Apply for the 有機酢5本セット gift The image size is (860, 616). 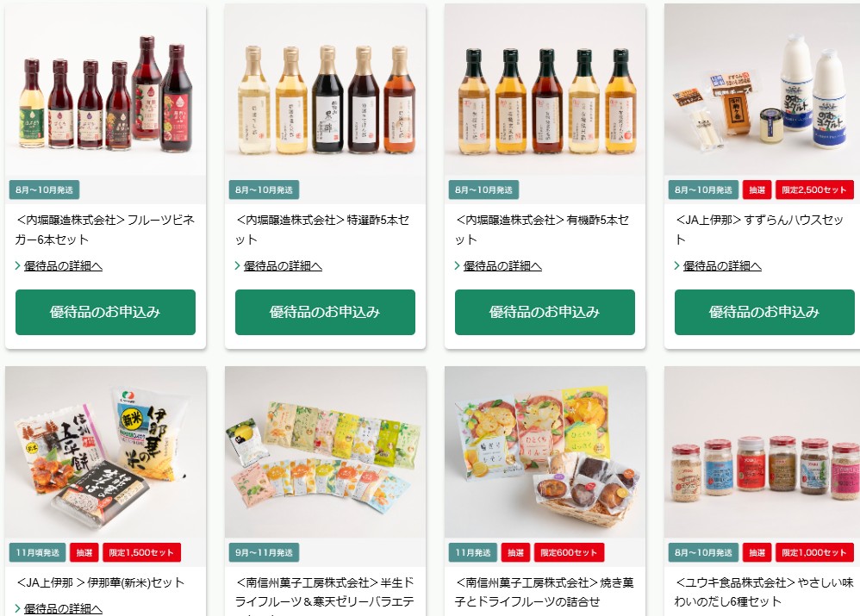click(x=545, y=312)
